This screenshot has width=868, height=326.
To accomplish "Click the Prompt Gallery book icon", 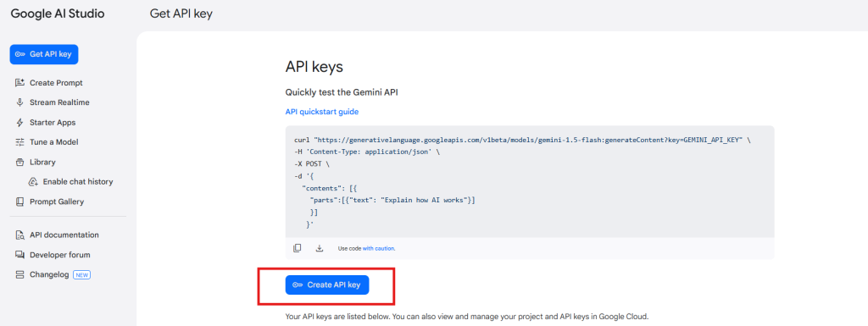I will click(20, 202).
